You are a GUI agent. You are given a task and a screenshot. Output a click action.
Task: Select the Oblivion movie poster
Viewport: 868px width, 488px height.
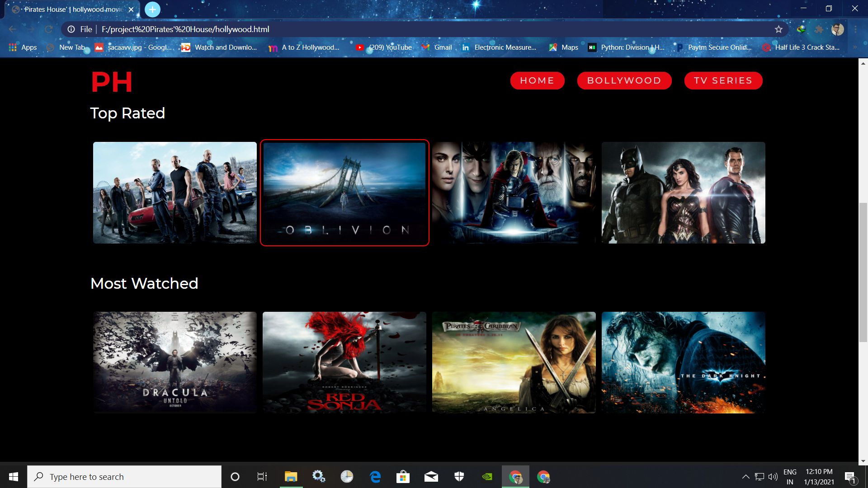pyautogui.click(x=344, y=192)
